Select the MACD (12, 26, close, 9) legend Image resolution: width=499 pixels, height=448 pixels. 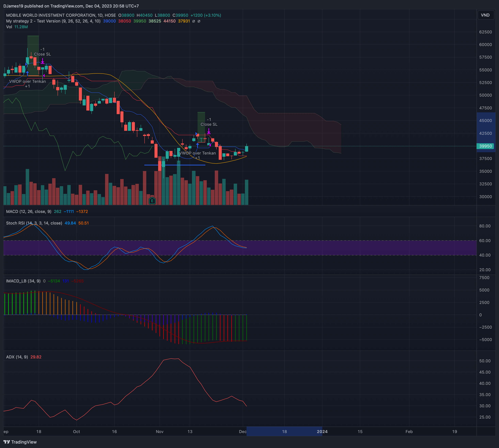(29, 211)
